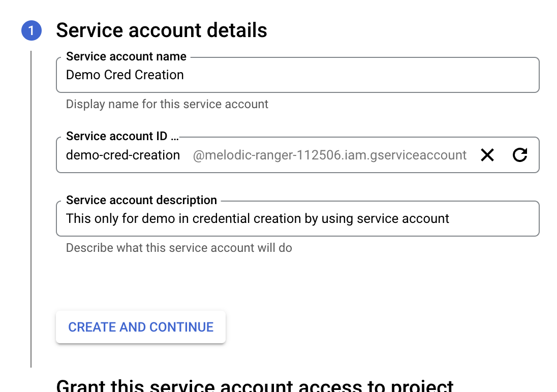This screenshot has height=392, width=557.
Task: Click on demo-cred-creation ID text
Action: tap(123, 155)
